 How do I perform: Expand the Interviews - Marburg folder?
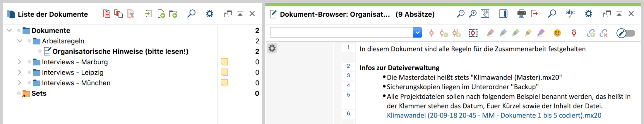point(20,62)
